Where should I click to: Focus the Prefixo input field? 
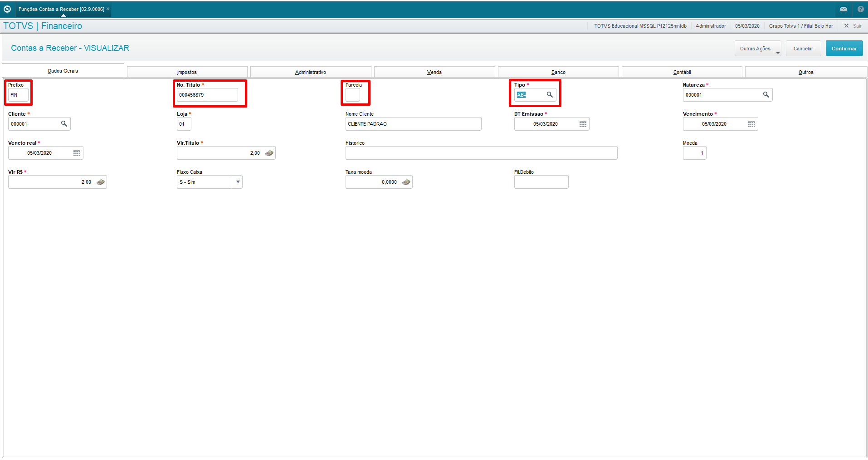(18, 95)
